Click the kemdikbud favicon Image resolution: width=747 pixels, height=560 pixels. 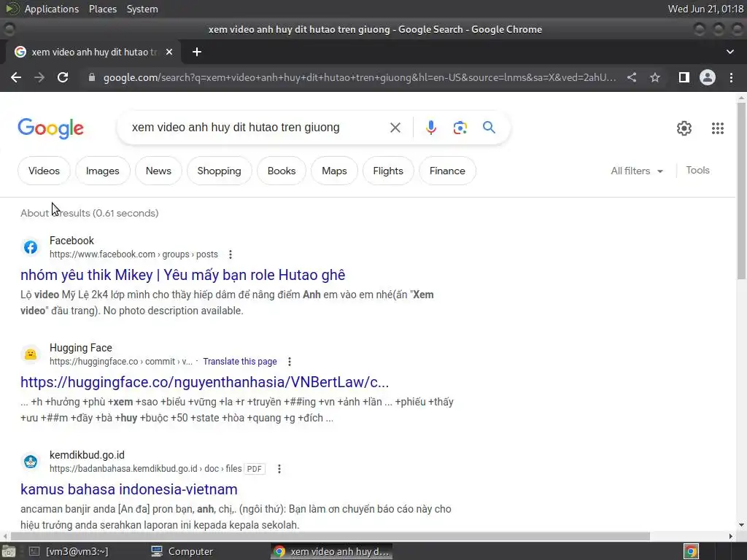click(x=31, y=462)
